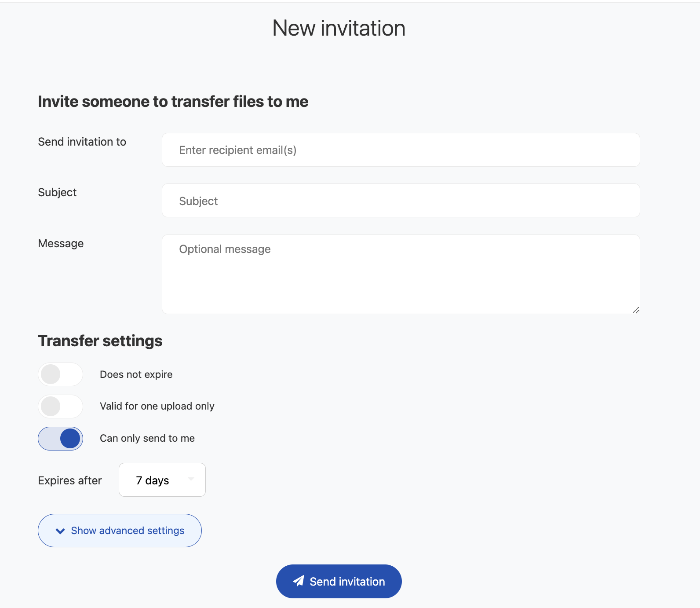Enable the Does not expire toggle
The width and height of the screenshot is (700, 608).
(60, 374)
